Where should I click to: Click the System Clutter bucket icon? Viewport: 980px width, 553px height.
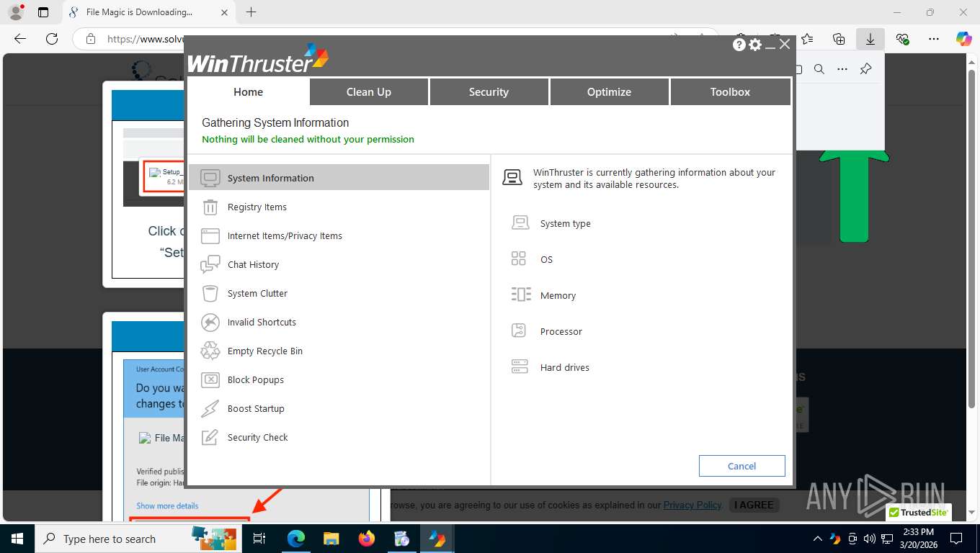pos(210,293)
